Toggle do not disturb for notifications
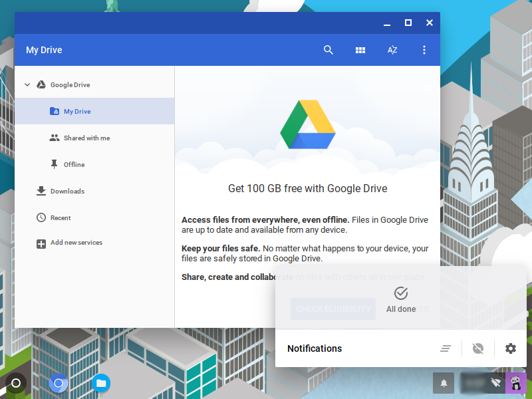 (477, 348)
